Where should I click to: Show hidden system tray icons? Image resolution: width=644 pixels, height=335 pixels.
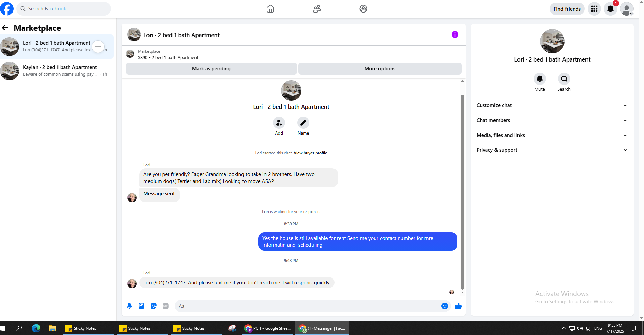(563, 328)
